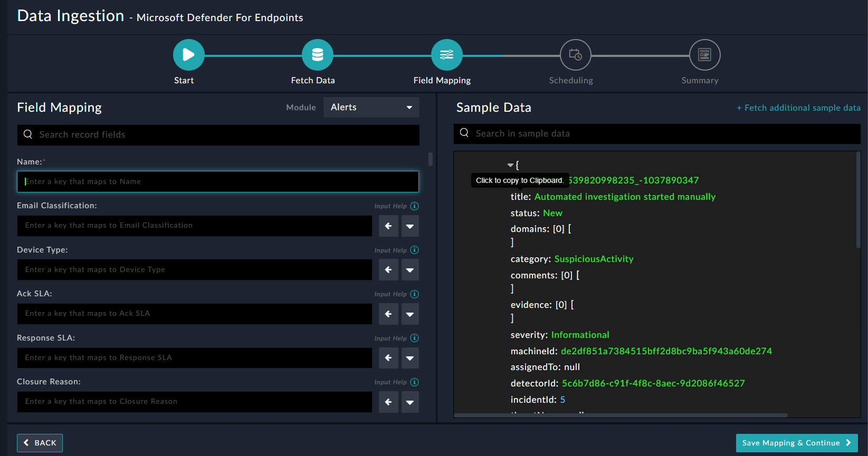868x456 pixels.
Task: Click the Start step play icon
Action: 188,55
